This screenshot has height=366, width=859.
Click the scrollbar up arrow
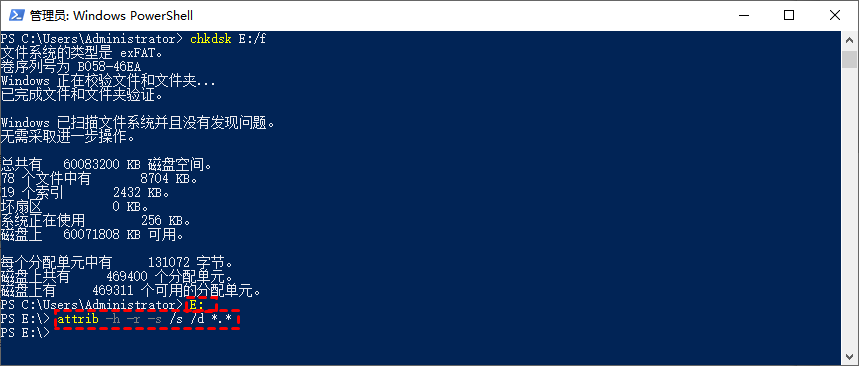850,41
